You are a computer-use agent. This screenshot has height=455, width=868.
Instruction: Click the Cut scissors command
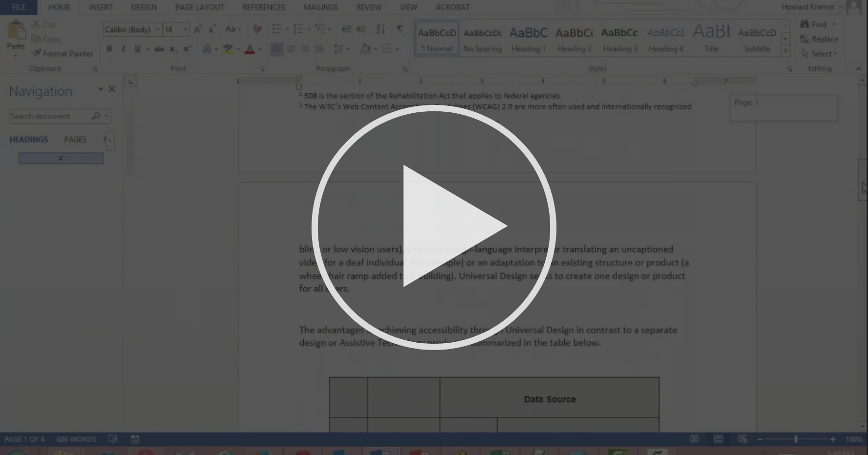[44, 24]
